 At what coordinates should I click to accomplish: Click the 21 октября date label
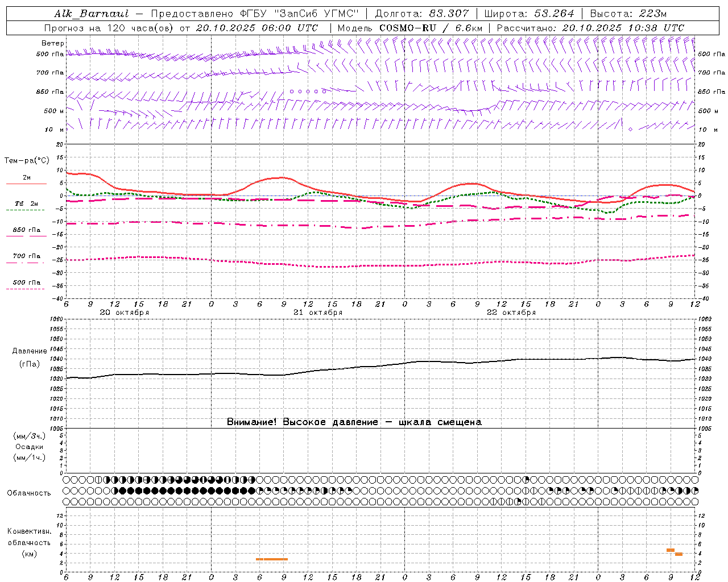318,313
